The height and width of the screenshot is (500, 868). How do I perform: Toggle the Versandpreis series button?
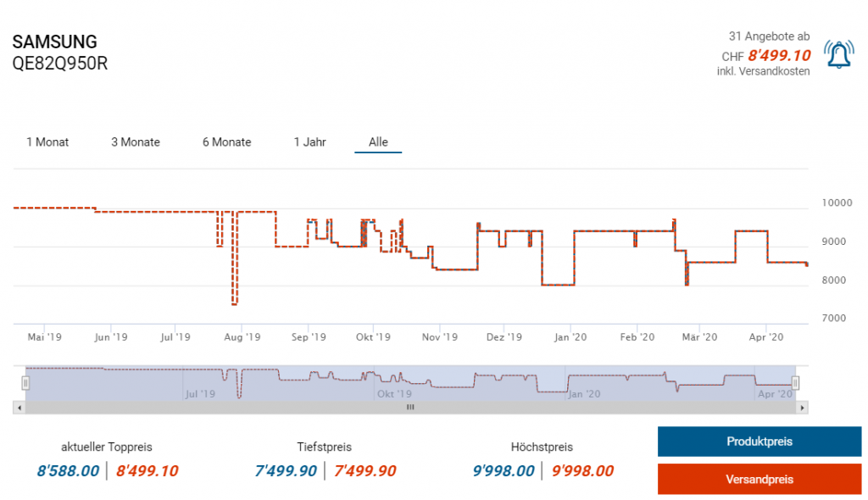coord(759,479)
